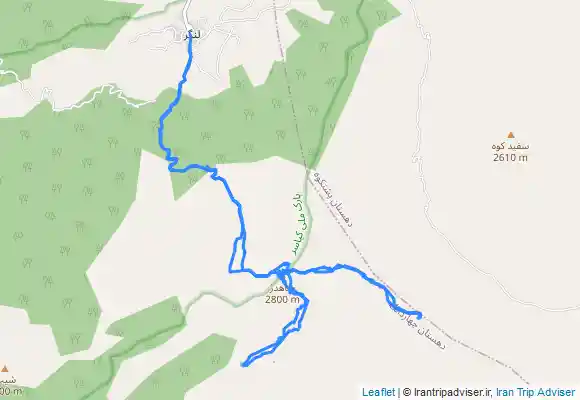Click the green پارک ملی کیاسر park label
Image resolution: width=580 pixels, height=400 pixels.
pyautogui.click(x=300, y=224)
